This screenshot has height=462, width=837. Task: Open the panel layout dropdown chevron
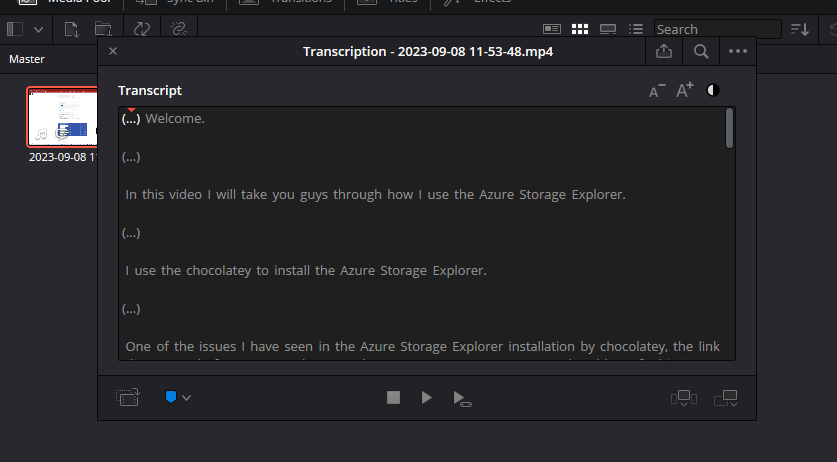point(38,29)
